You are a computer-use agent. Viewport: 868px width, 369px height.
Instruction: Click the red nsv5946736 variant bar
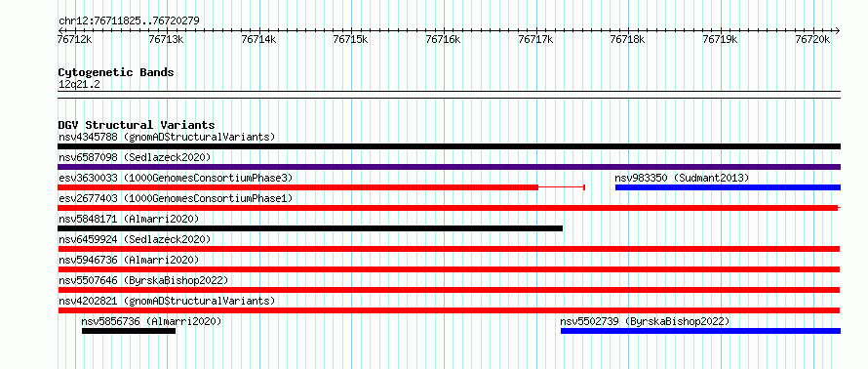point(449,269)
